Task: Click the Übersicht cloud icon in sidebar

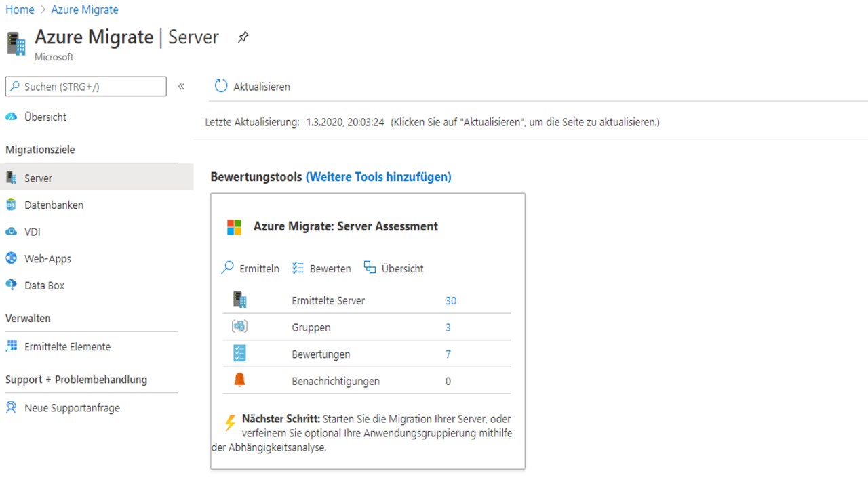Action: (11, 117)
